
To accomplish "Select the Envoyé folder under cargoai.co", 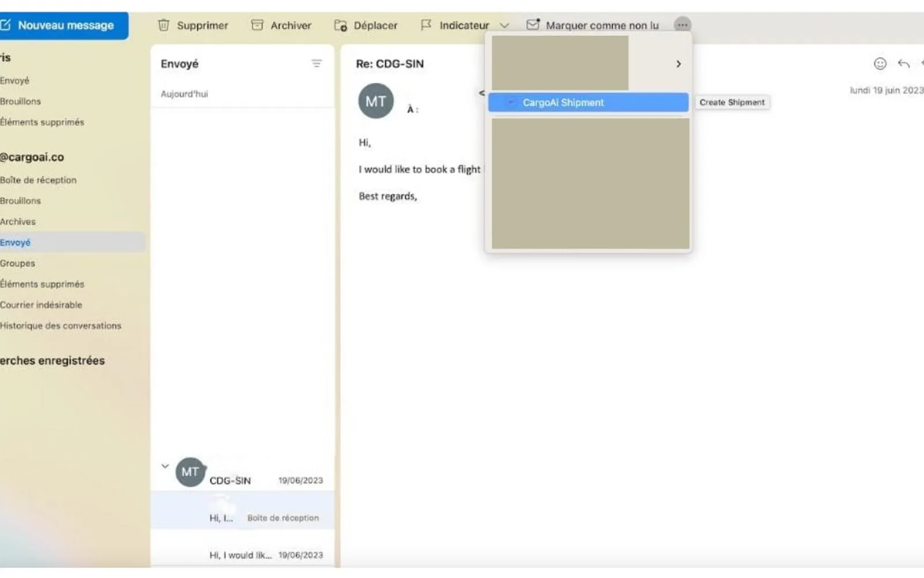I will pyautogui.click(x=72, y=242).
